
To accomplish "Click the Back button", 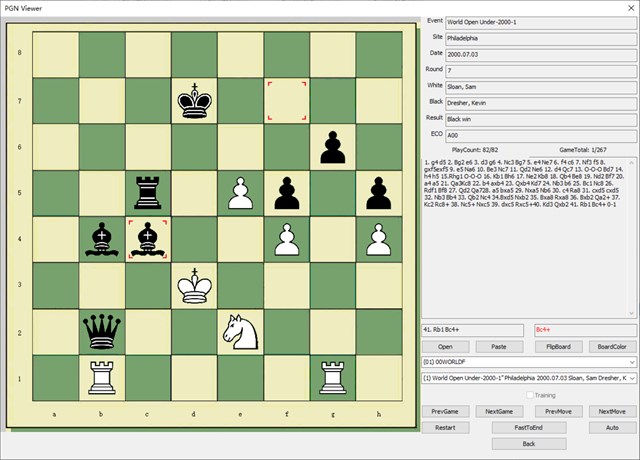I will (x=529, y=444).
